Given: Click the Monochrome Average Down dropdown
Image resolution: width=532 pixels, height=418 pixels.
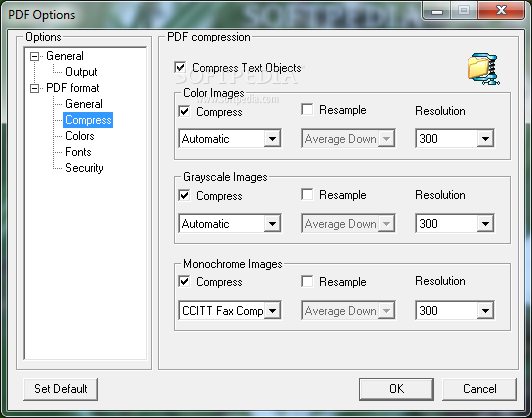Looking at the screenshot, I should tap(348, 310).
